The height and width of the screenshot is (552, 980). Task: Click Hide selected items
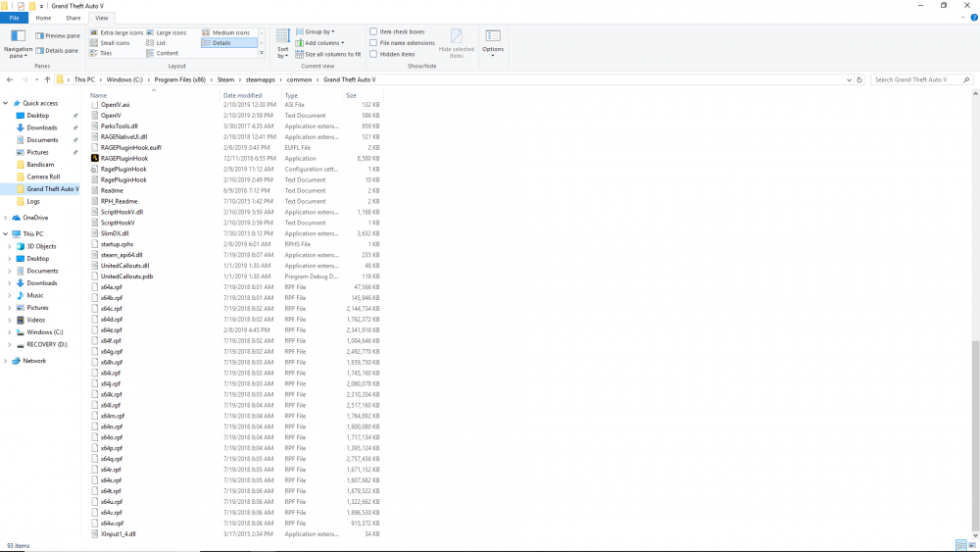tap(457, 43)
